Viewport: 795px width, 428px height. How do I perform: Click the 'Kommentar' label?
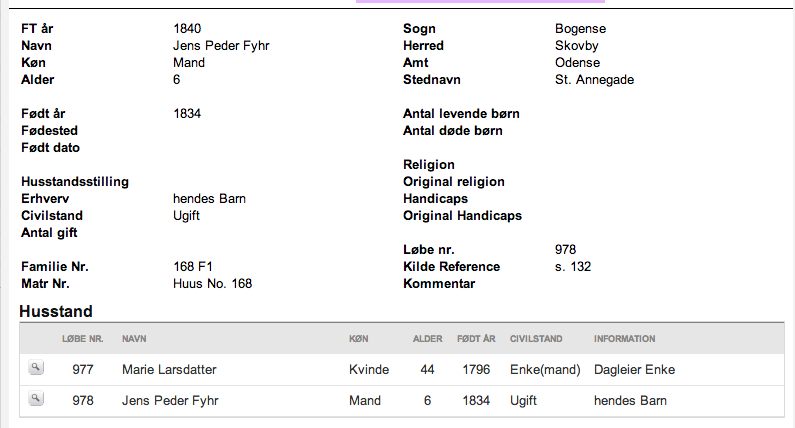tap(439, 283)
